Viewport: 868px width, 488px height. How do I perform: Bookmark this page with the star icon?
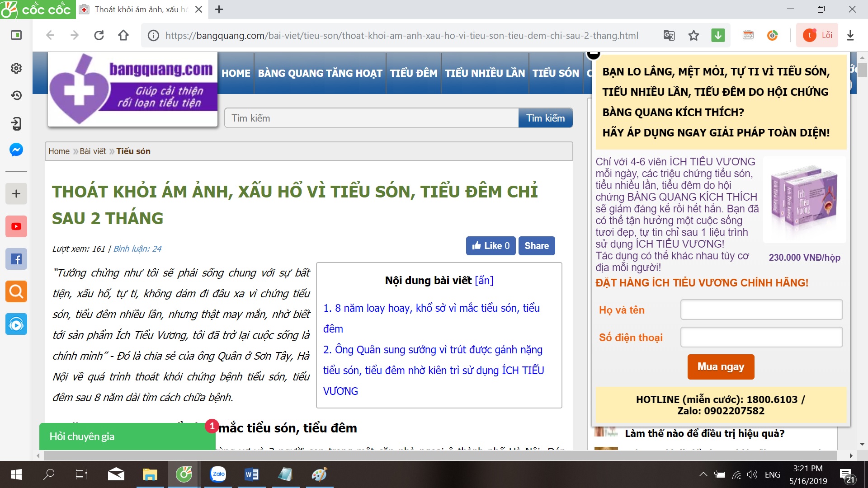click(x=693, y=35)
